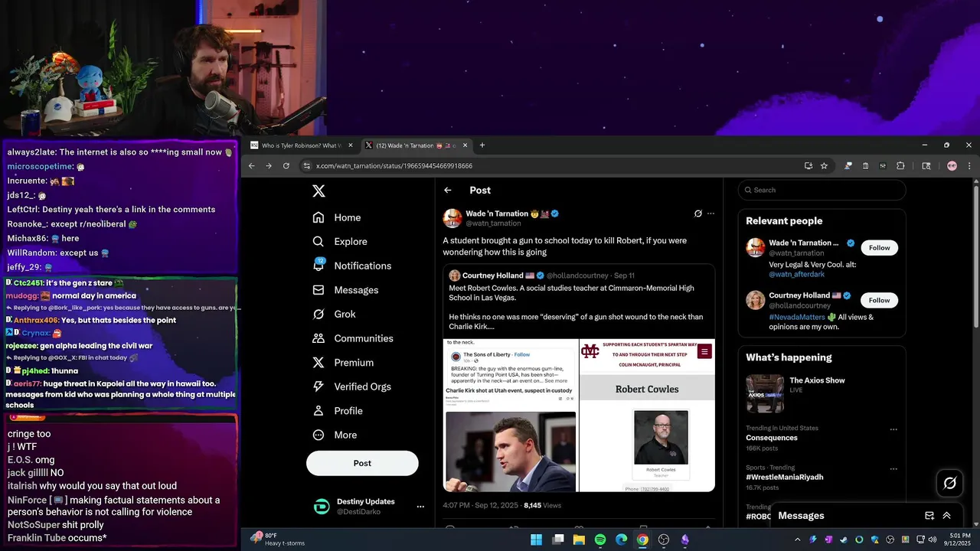Click the large white Post button
The height and width of the screenshot is (551, 980).
click(362, 463)
